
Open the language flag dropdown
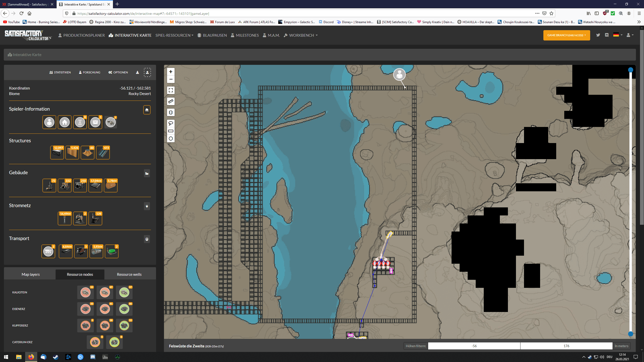point(618,35)
